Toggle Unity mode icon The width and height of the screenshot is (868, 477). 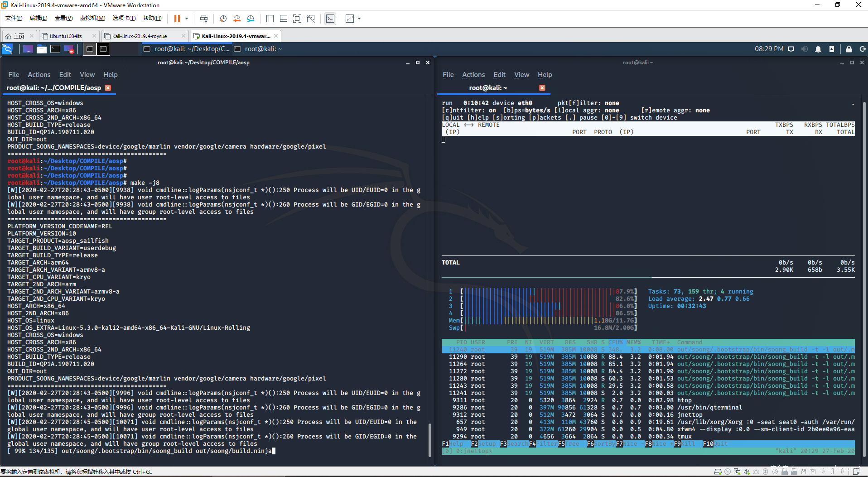[311, 19]
